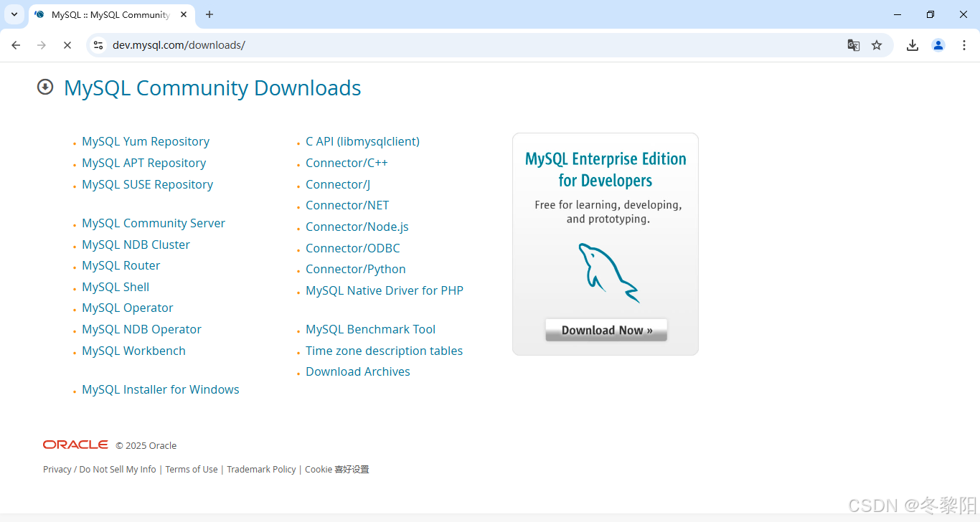The image size is (980, 522).
Task: Open Cookie 喜好设置 footer link
Action: pyautogui.click(x=337, y=469)
